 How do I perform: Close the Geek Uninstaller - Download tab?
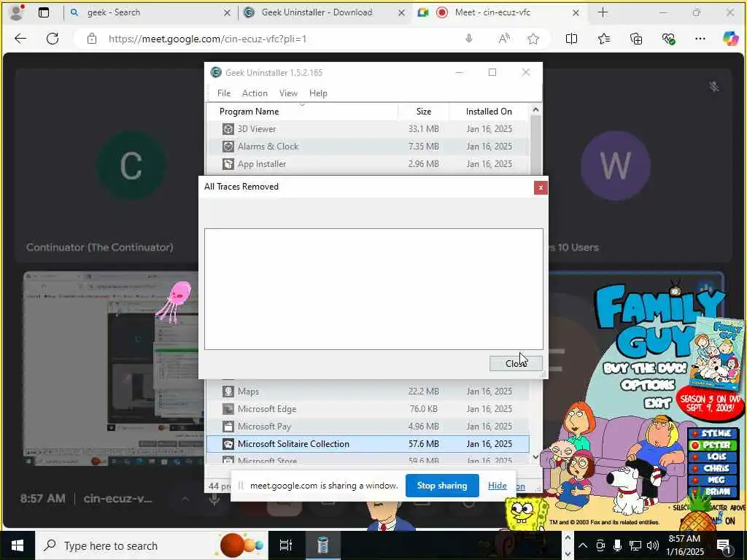tap(401, 13)
